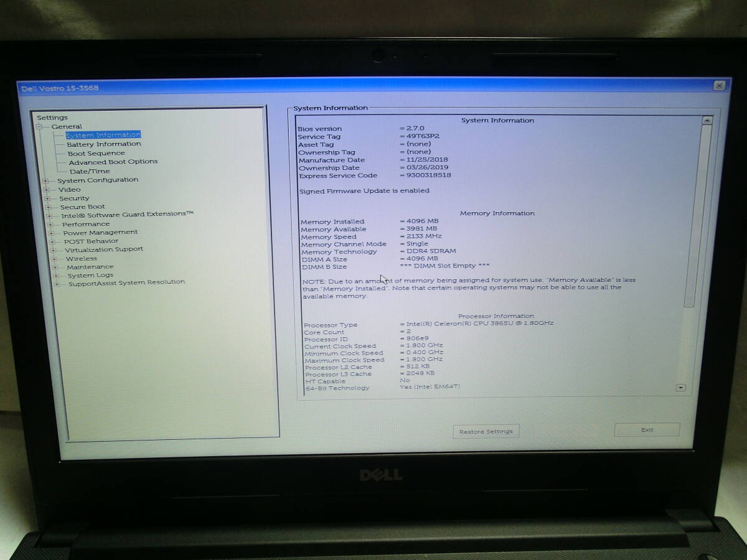Select SupportAssist System Resolution item
Image resolution: width=747 pixels, height=560 pixels.
[x=127, y=282]
